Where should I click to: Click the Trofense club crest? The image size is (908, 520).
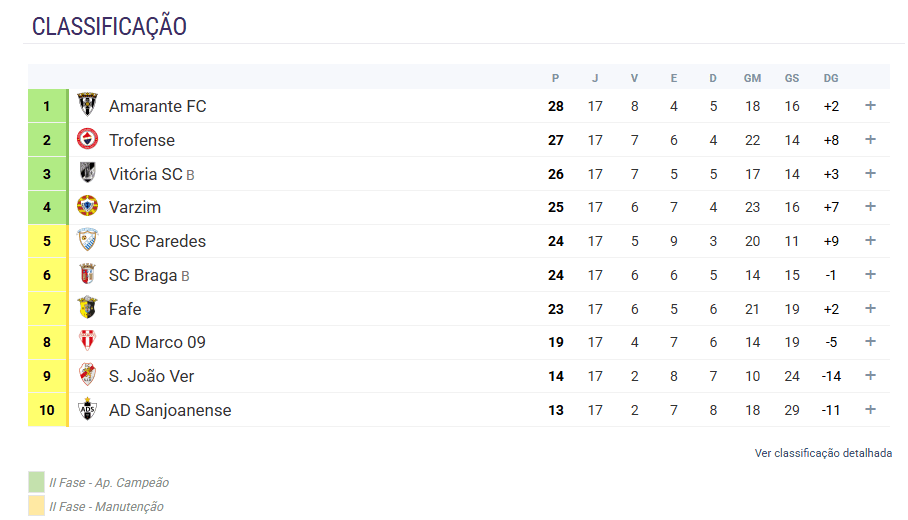(x=88, y=139)
